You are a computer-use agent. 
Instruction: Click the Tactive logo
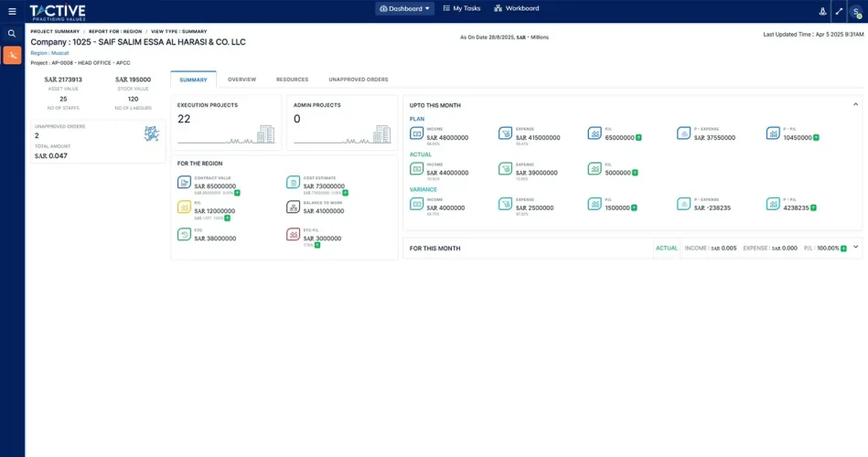pos(58,12)
